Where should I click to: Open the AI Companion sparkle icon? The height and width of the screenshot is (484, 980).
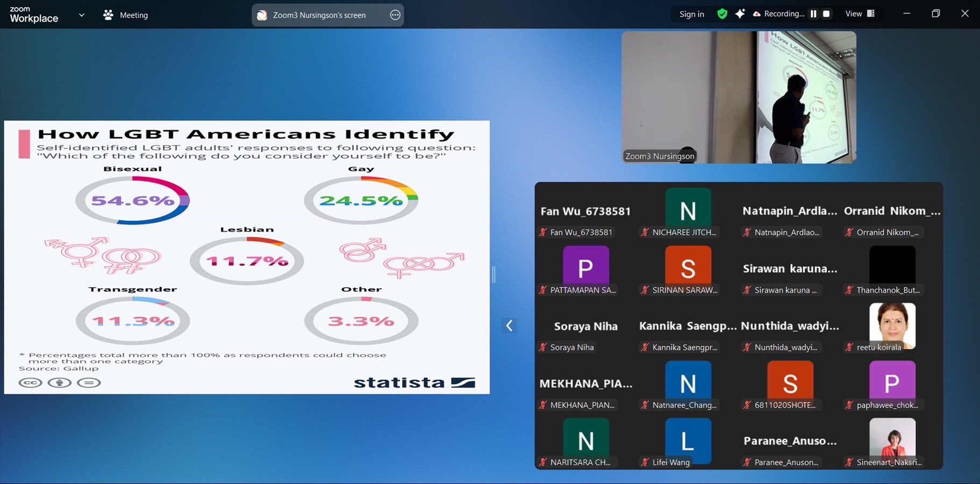point(740,14)
